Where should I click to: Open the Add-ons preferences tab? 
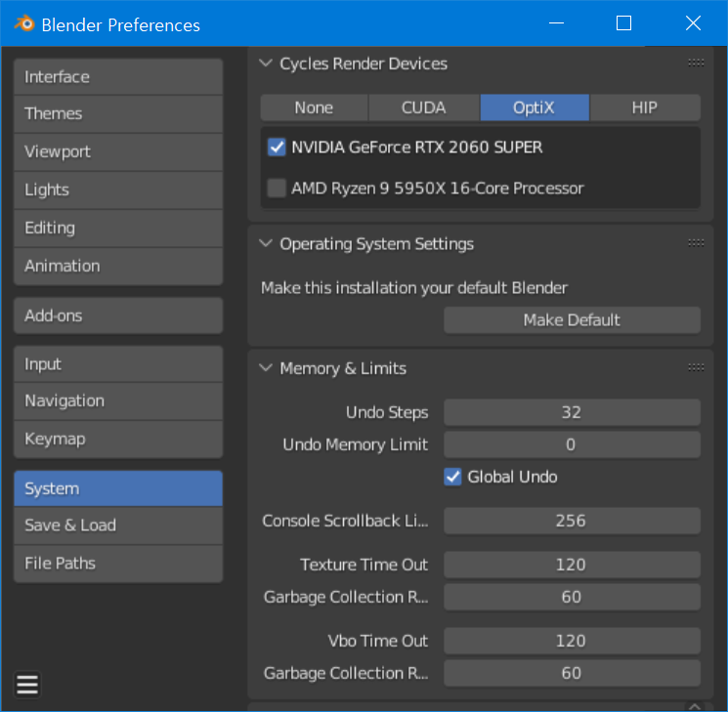118,315
